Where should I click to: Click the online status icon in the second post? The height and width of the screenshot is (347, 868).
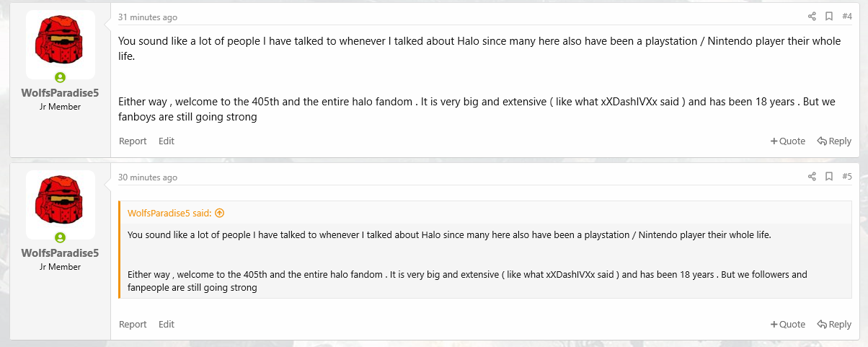(60, 237)
